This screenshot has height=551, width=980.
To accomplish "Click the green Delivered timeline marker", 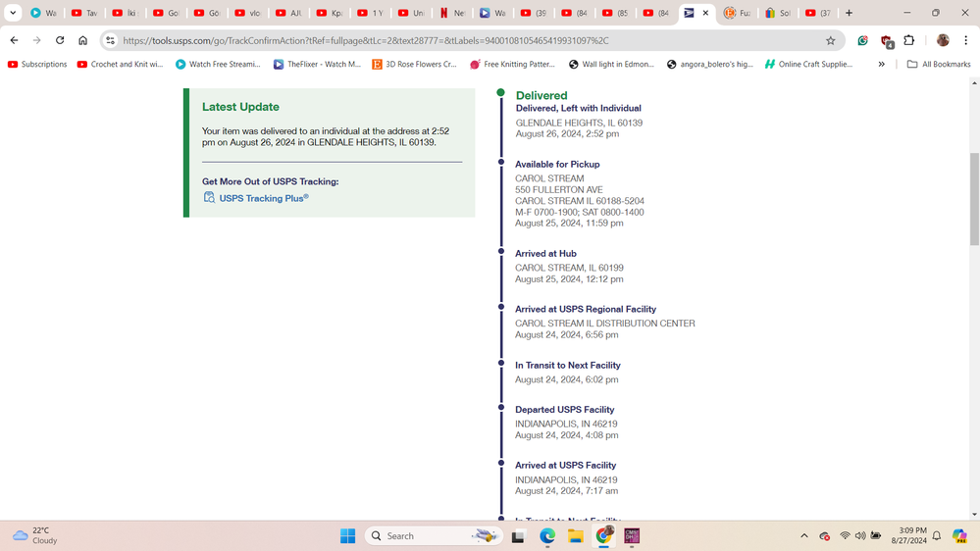I will pos(500,92).
